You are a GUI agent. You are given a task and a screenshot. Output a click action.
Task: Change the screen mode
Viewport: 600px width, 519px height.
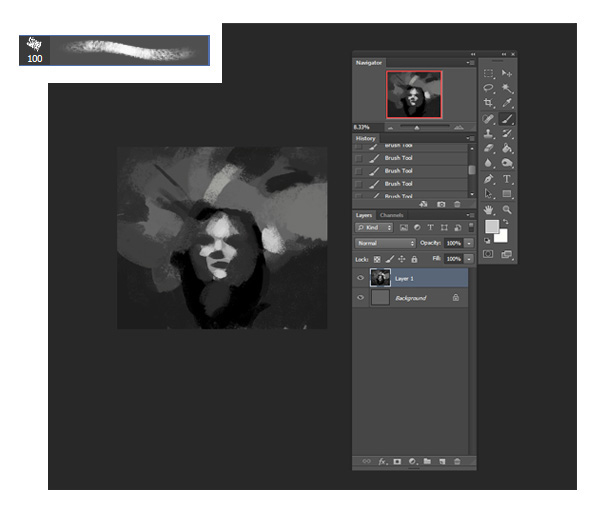(x=506, y=254)
